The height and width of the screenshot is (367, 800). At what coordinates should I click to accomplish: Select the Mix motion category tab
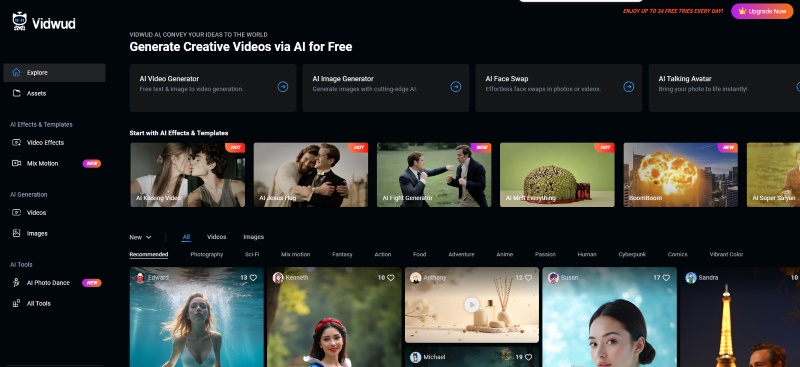(x=295, y=254)
